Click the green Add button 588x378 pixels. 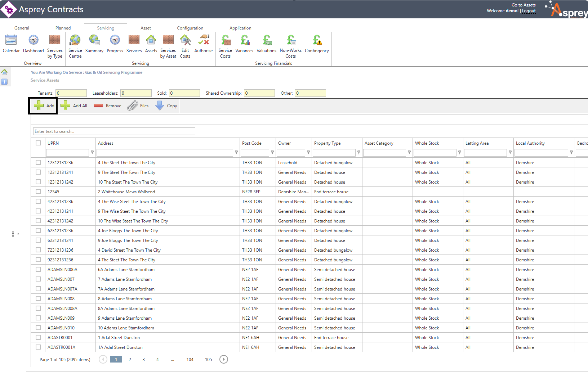(x=44, y=106)
